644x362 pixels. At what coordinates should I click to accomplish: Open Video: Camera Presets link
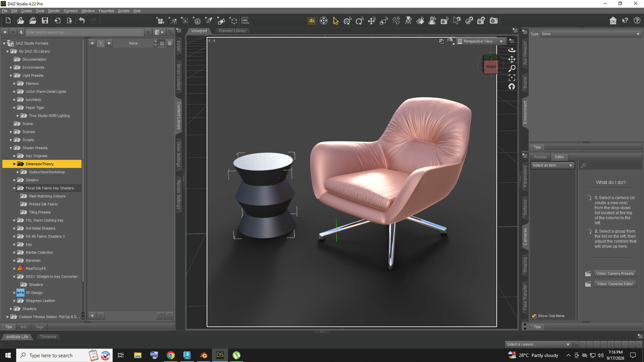coord(615,274)
